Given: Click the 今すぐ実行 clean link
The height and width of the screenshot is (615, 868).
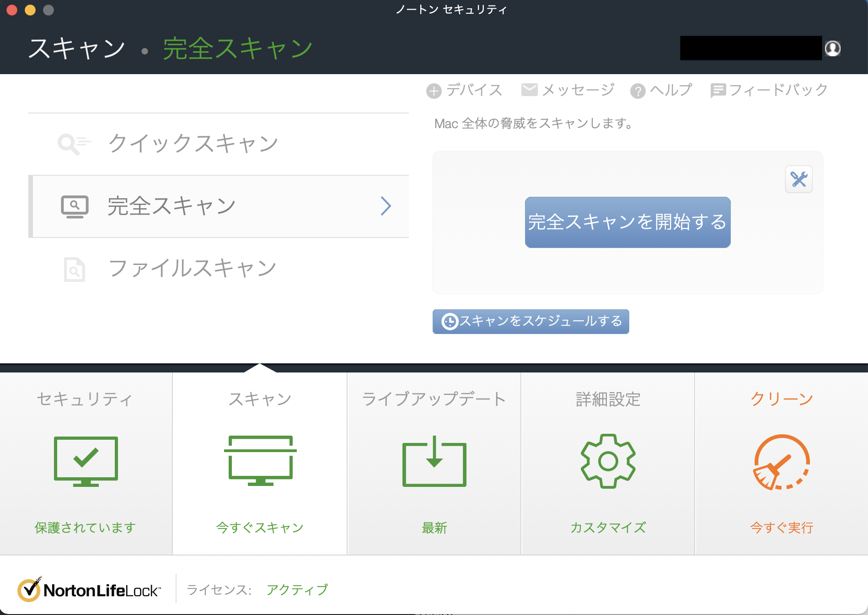Looking at the screenshot, I should [781, 528].
